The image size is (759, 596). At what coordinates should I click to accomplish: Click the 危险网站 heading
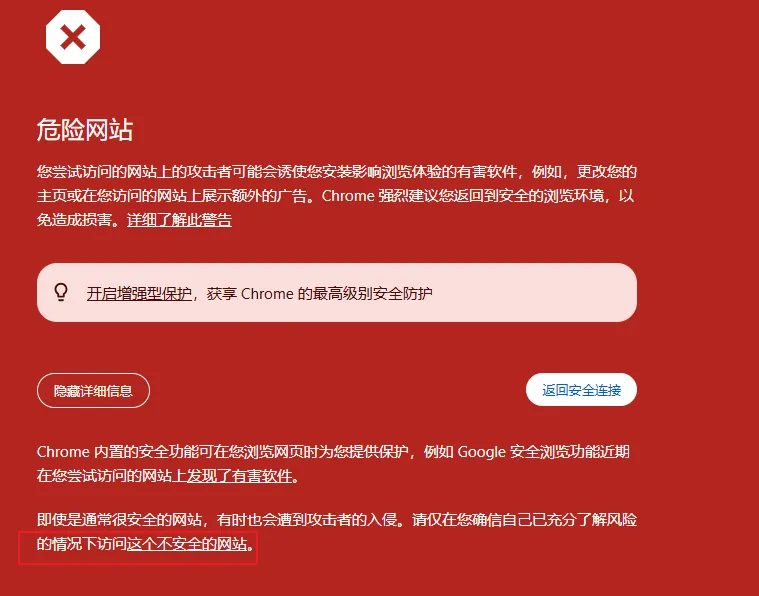[85, 130]
